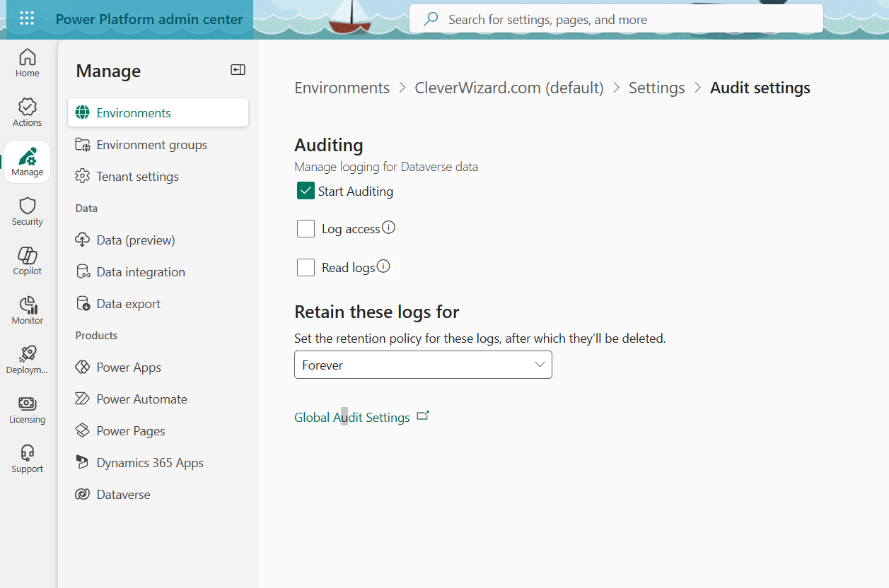
Task: Enable the Read logs checkbox
Action: (306, 268)
